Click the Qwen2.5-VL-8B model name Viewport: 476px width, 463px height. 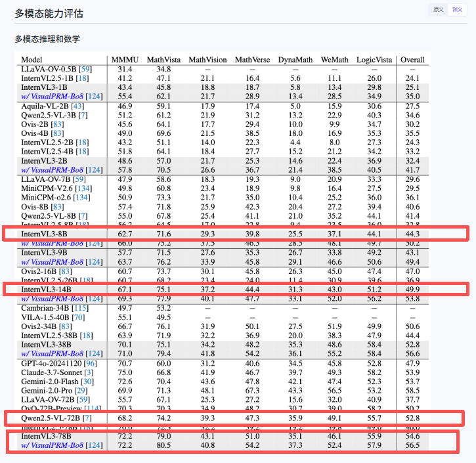(49, 216)
